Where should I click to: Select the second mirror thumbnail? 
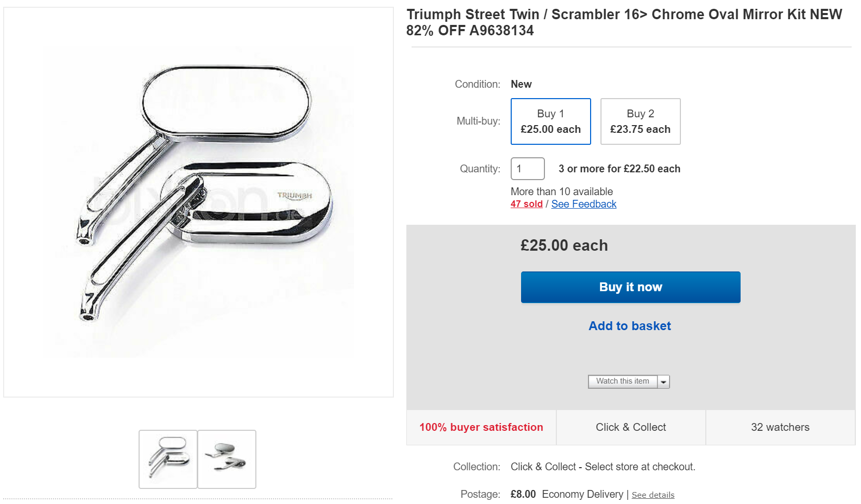(227, 459)
